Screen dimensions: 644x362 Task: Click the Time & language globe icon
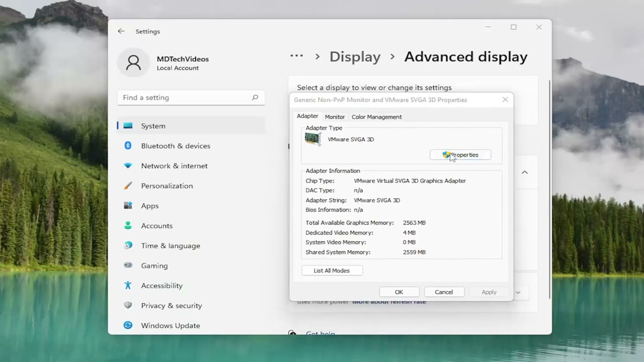coord(128,245)
